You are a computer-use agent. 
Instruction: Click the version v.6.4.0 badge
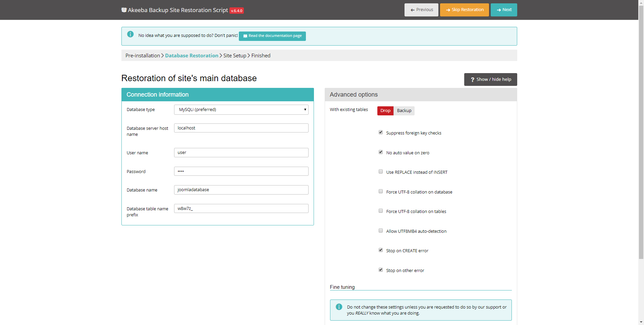tap(236, 11)
